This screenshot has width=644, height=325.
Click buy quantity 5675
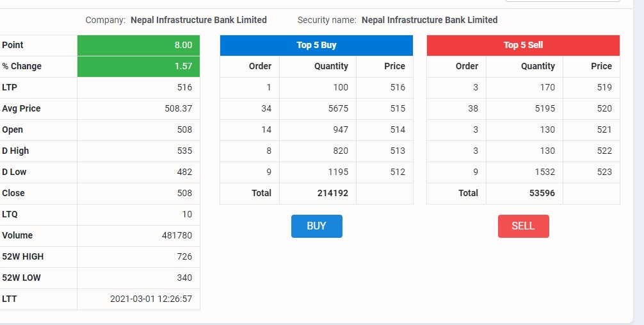[338, 108]
